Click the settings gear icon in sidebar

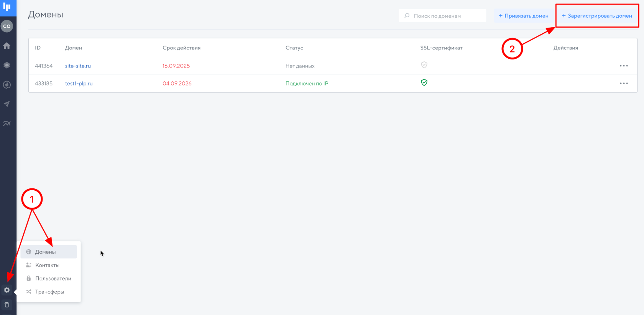tap(7, 290)
